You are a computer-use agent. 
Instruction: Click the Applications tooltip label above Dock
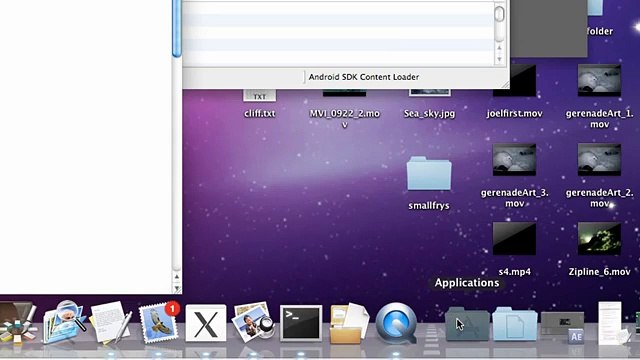click(x=467, y=283)
